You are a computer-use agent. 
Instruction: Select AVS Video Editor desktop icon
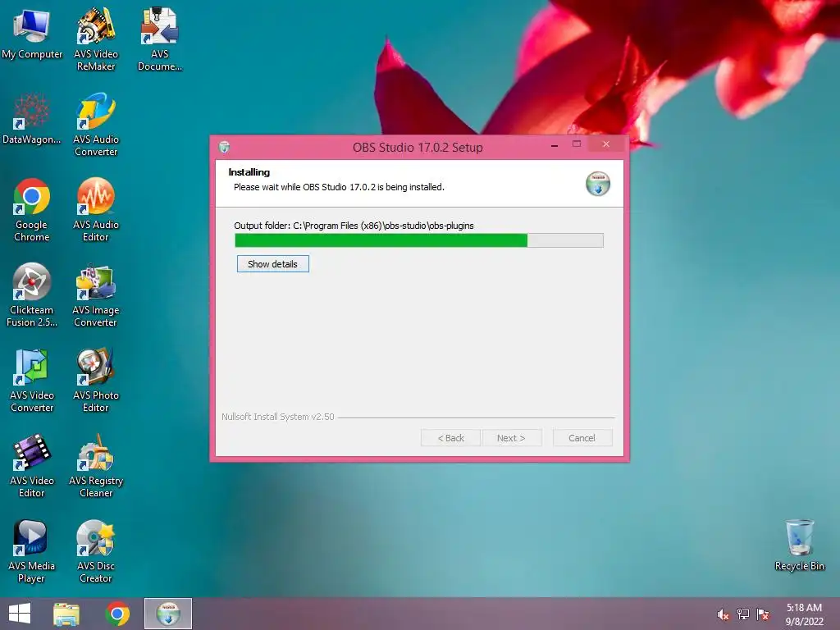32,466
